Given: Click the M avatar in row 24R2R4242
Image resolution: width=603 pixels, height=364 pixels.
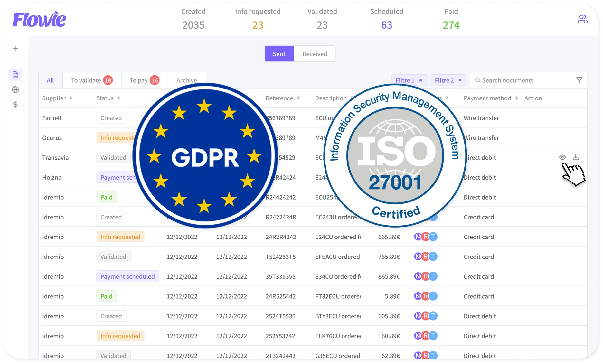Looking at the screenshot, I should [x=418, y=237].
